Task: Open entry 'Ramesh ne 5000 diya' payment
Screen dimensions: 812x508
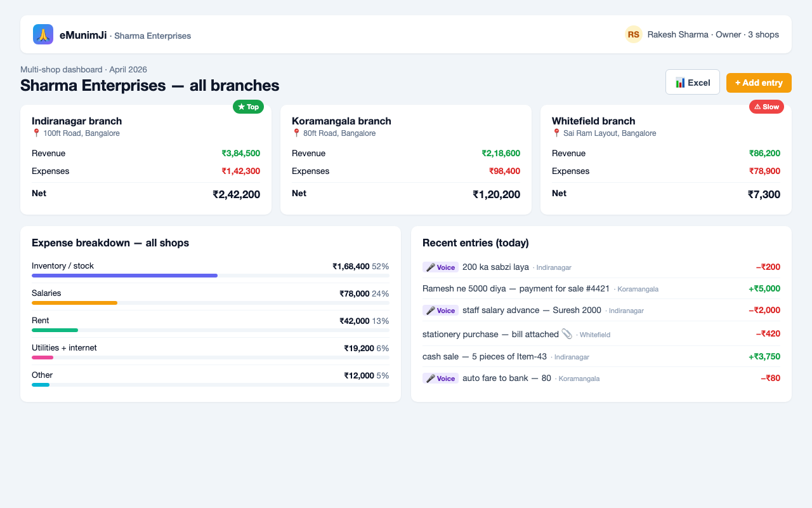Action: click(x=516, y=289)
